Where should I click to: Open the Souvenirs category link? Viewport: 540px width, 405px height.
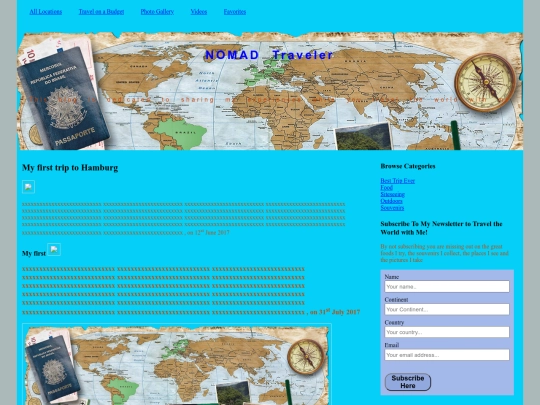[392, 208]
